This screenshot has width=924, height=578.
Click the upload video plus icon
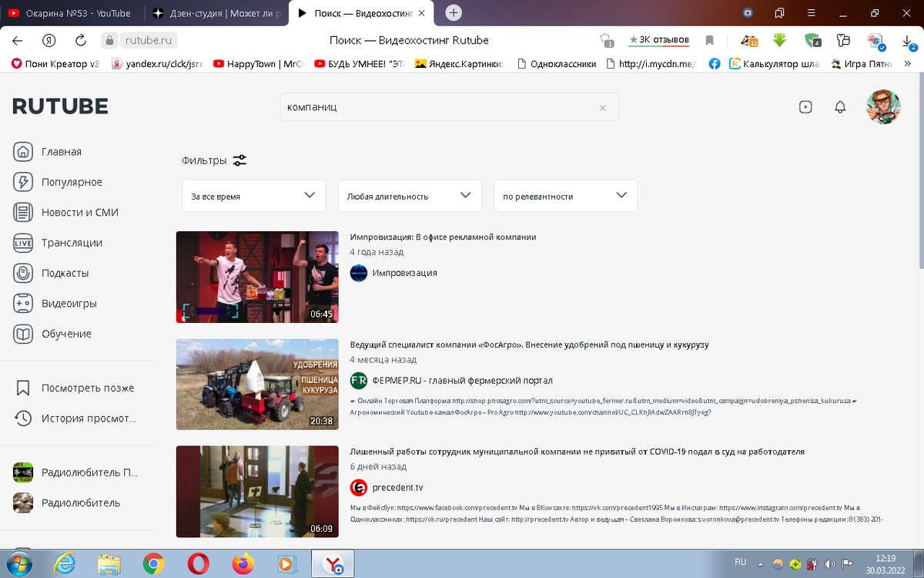(x=805, y=107)
